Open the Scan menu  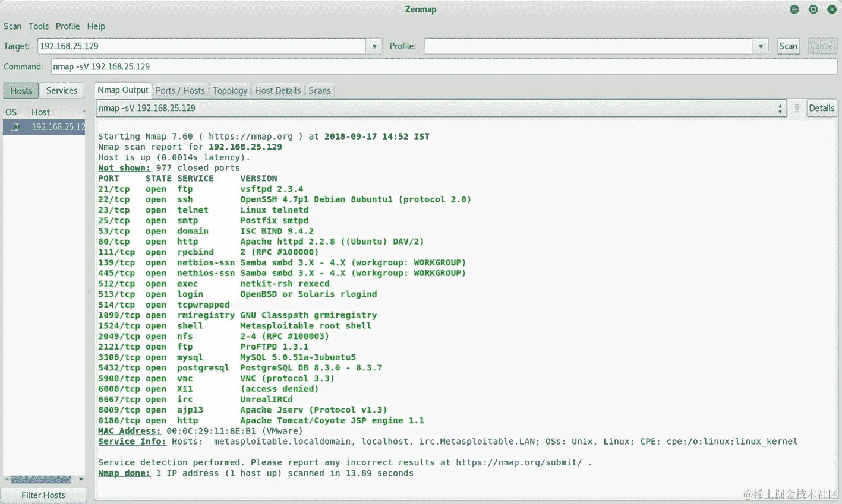click(12, 26)
